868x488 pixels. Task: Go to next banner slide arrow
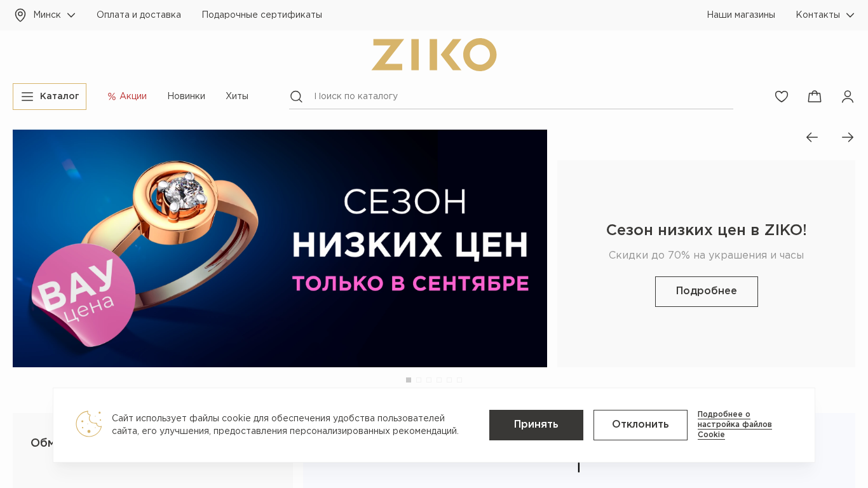(848, 137)
